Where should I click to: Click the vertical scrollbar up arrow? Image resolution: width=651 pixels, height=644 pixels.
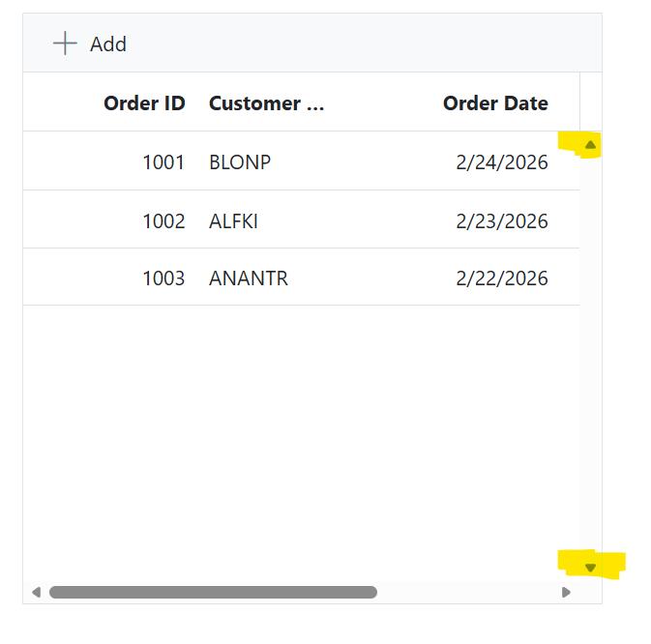(591, 145)
